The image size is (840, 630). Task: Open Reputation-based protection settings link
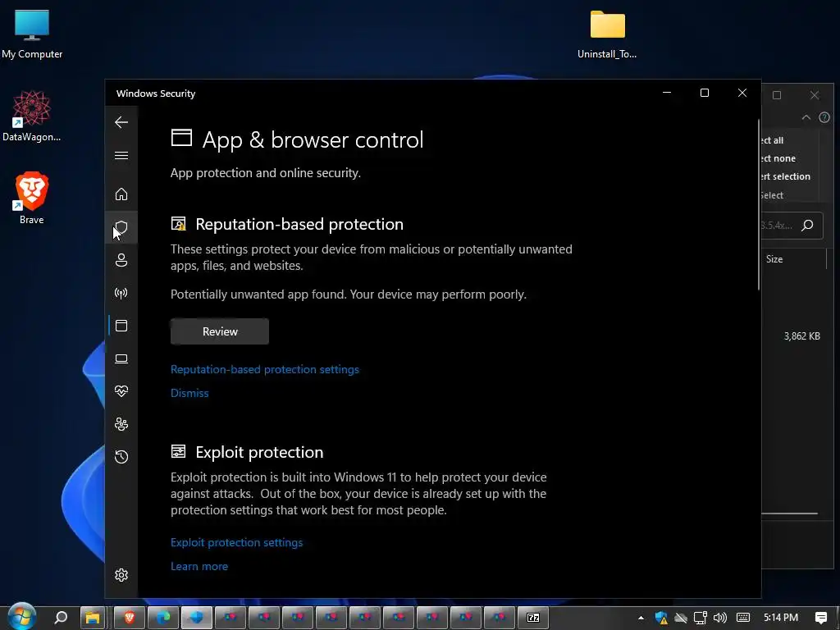coord(265,369)
